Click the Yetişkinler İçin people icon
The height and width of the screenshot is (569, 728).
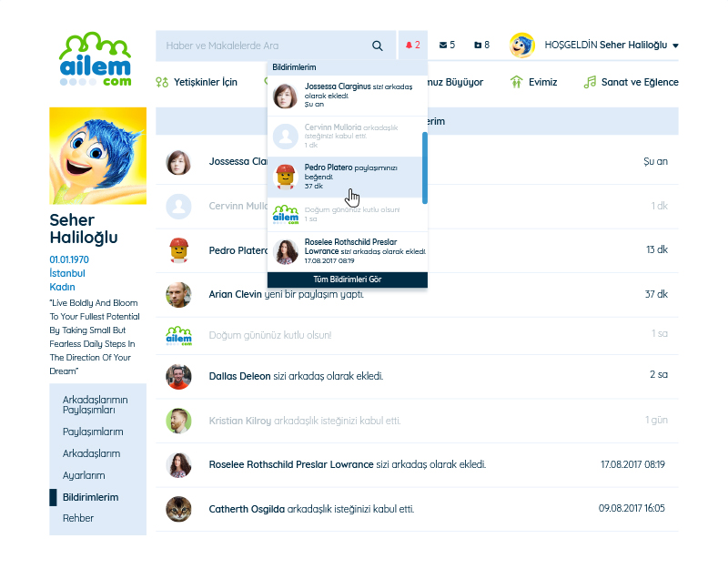click(162, 82)
